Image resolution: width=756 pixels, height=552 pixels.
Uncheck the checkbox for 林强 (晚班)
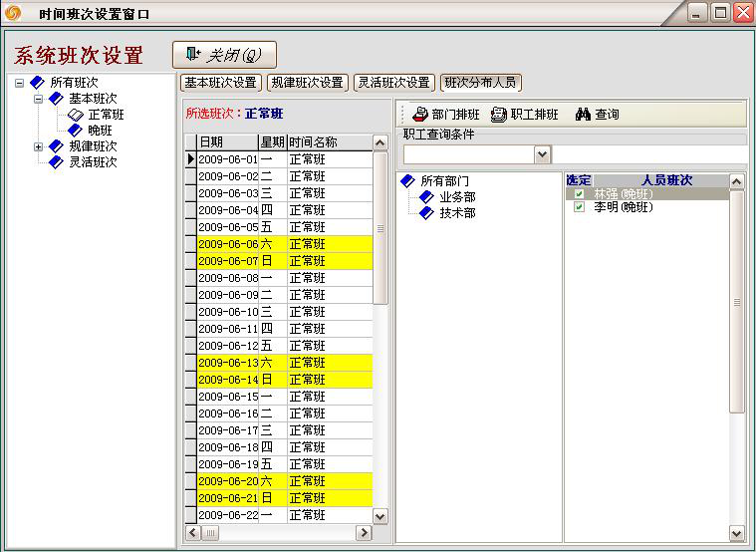coord(579,193)
